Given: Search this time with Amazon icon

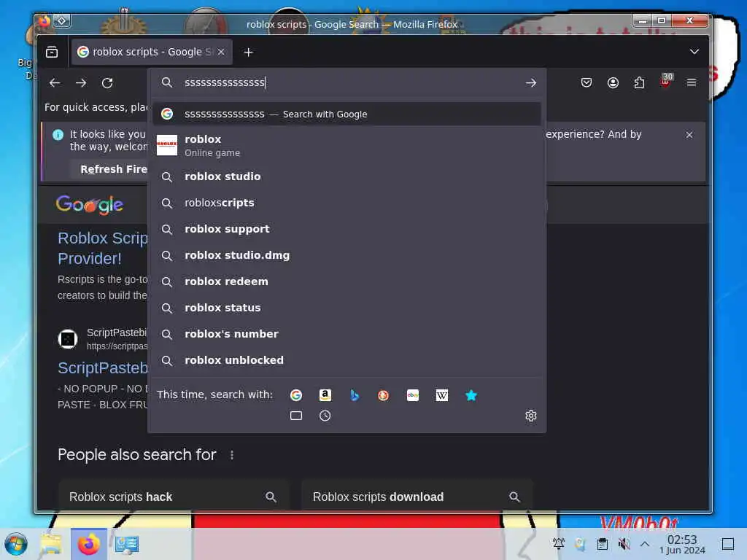Looking at the screenshot, I should tap(325, 395).
